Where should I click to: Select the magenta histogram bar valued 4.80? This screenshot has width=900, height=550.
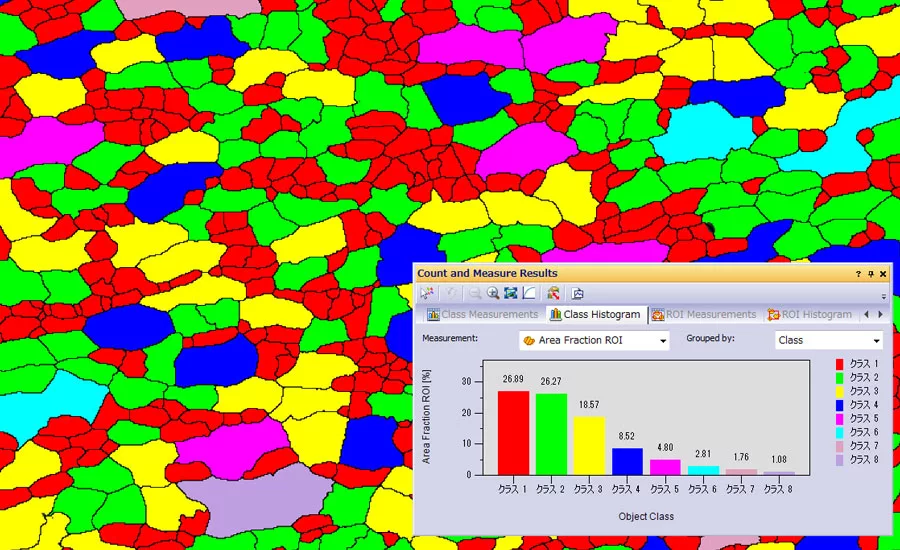(x=665, y=467)
